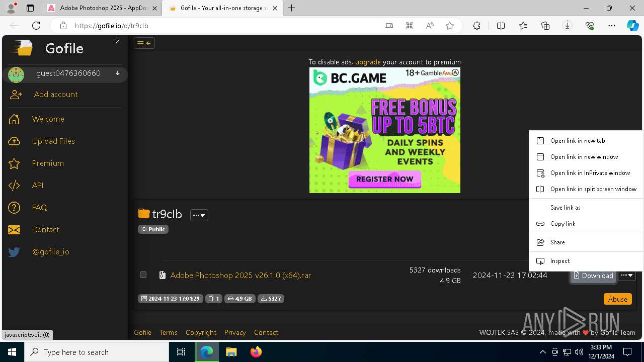The width and height of the screenshot is (644, 362).
Task: Click the Windows search box
Action: (x=97, y=352)
